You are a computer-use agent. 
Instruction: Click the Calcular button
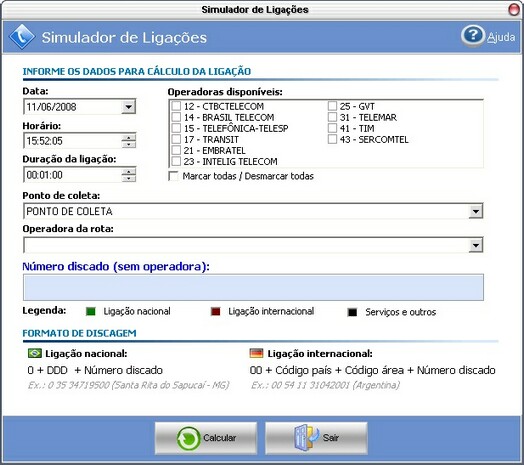[x=206, y=438]
